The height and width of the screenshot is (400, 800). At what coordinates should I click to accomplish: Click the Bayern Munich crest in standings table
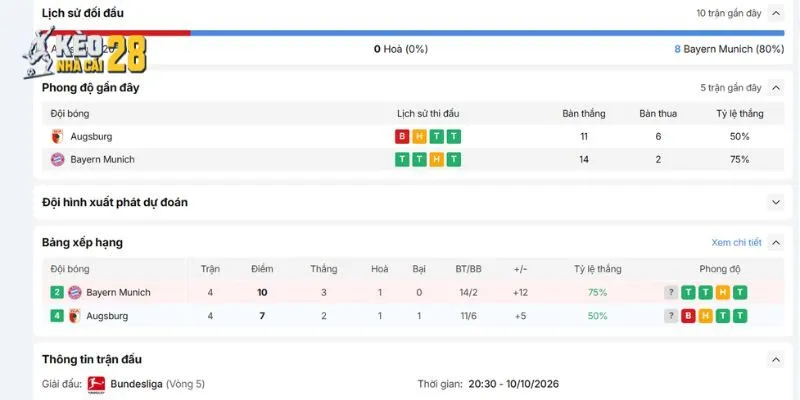click(x=75, y=292)
